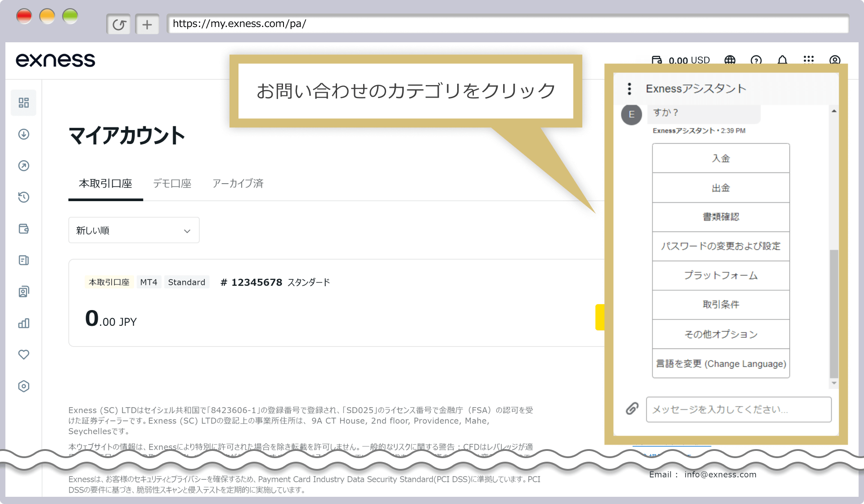The image size is (864, 504).
Task: Switch to the アーカイブ済 tab
Action: point(238,184)
